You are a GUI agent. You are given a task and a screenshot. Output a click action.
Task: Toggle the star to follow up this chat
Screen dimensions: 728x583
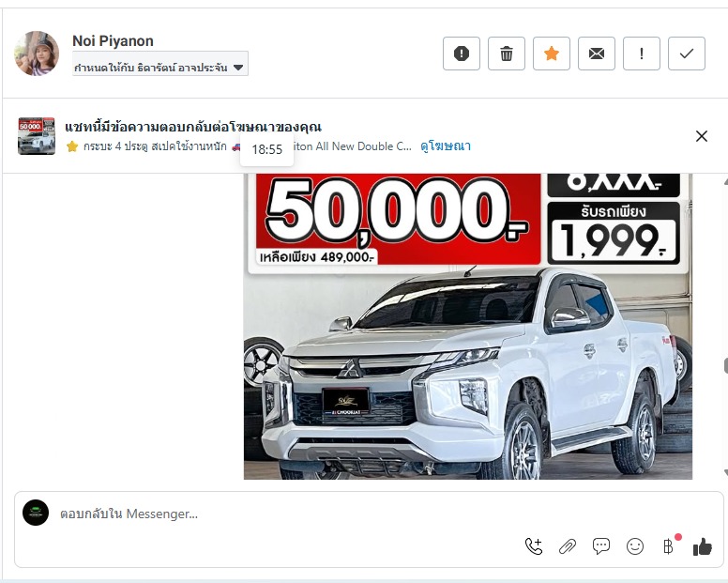click(551, 54)
